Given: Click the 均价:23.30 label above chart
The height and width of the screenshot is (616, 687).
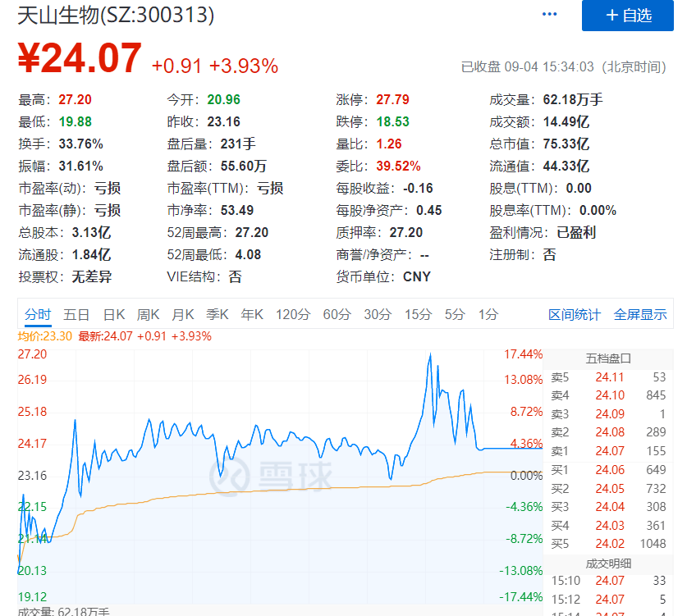Looking at the screenshot, I should click(x=44, y=336).
